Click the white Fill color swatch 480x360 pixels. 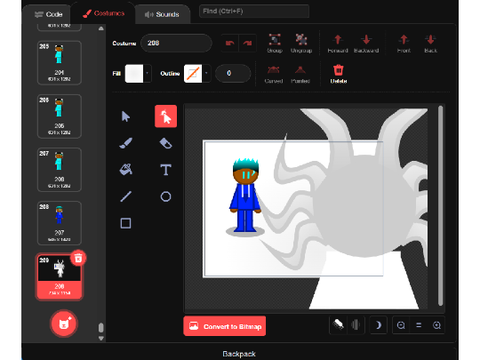(x=134, y=73)
